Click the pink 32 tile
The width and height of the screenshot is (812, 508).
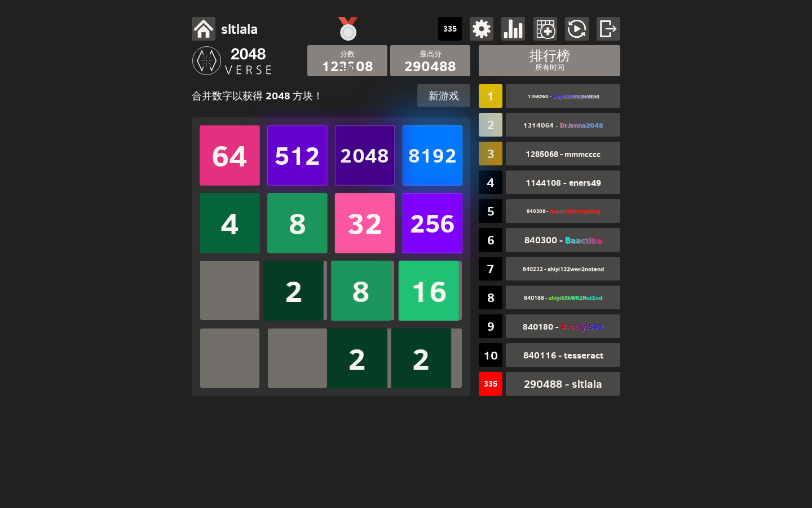click(365, 223)
